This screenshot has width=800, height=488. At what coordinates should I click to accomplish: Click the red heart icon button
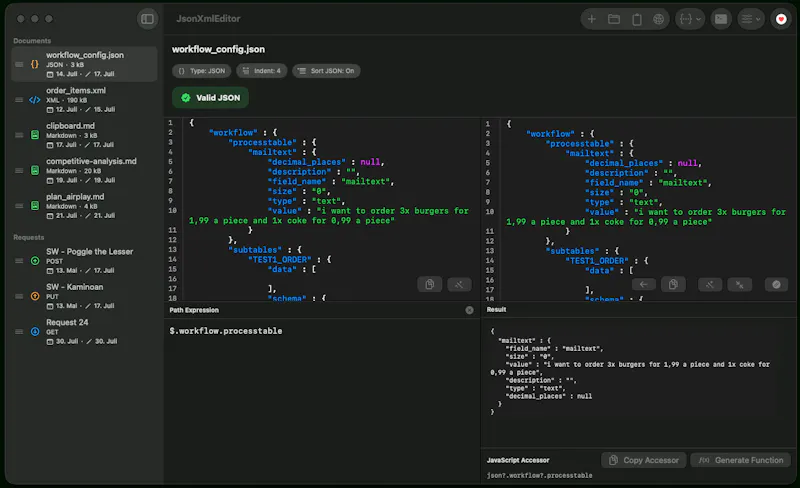(781, 19)
